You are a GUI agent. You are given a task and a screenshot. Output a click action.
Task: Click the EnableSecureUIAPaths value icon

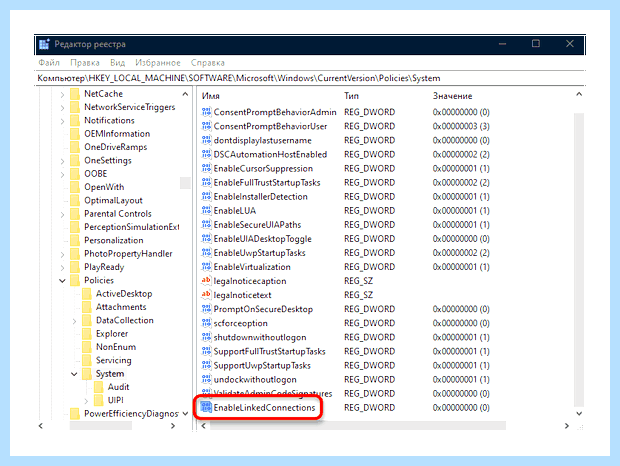point(206,225)
